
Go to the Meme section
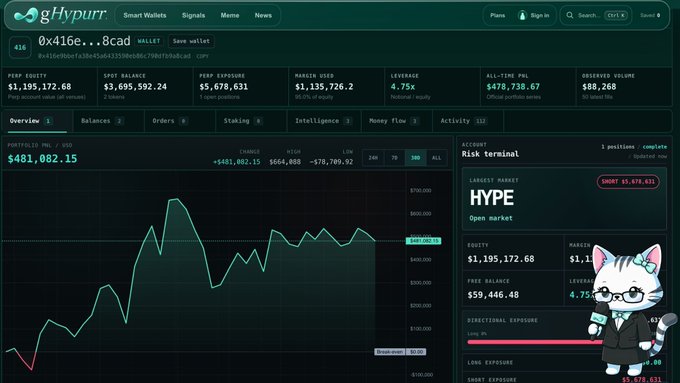pos(230,15)
